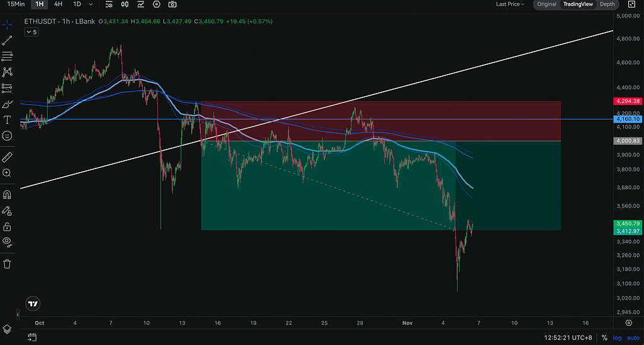Click the 3,412.97 target price label
Screen dimensions: 644x345
coord(628,231)
